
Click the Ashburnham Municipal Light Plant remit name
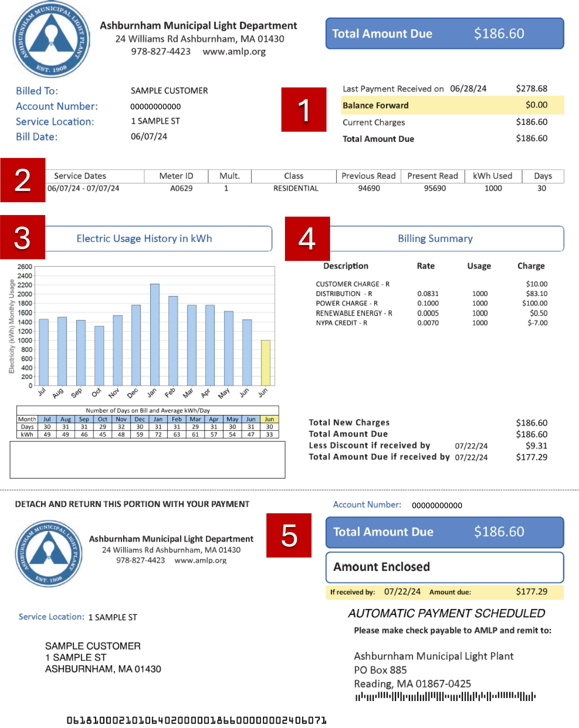click(433, 656)
